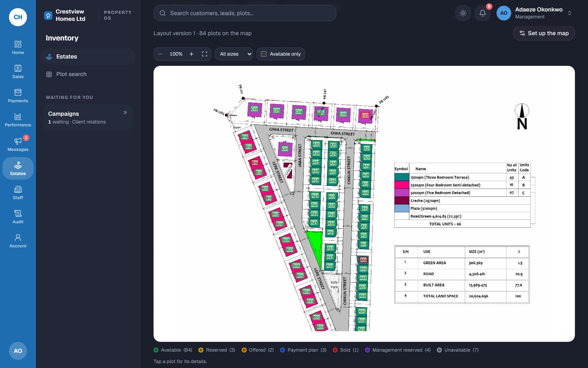Open Estates in the Inventory menu

click(x=88, y=57)
